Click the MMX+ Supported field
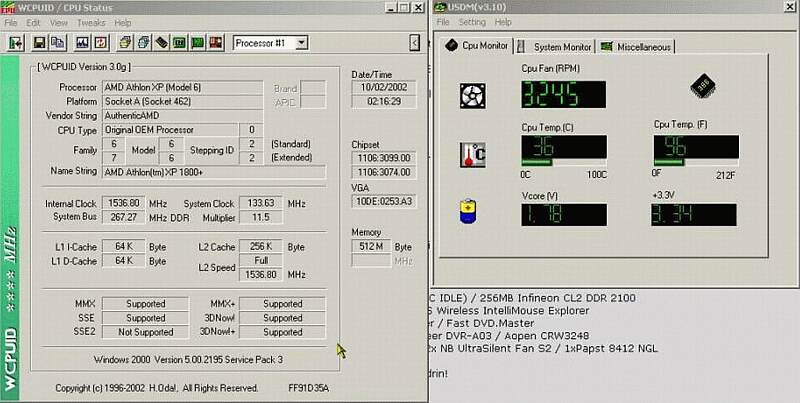Image resolution: width=800 pixels, height=403 pixels. [x=282, y=304]
